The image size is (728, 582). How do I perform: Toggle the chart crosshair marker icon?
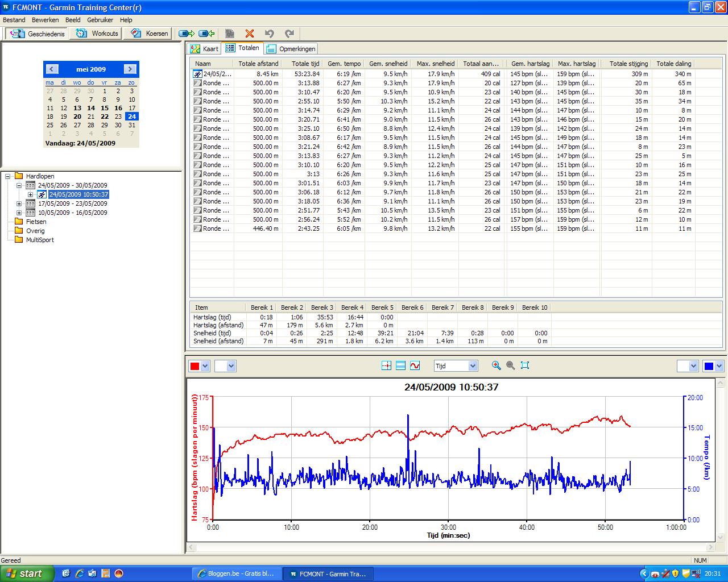click(387, 365)
